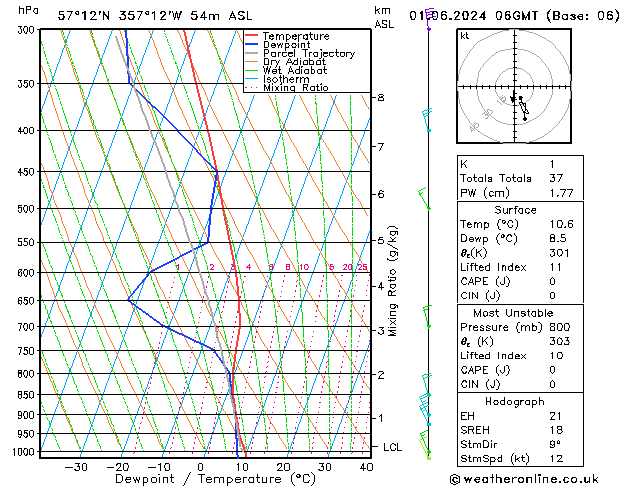Click the 500 pressure level axis label
This screenshot has width=629, height=486.
pos(28,209)
